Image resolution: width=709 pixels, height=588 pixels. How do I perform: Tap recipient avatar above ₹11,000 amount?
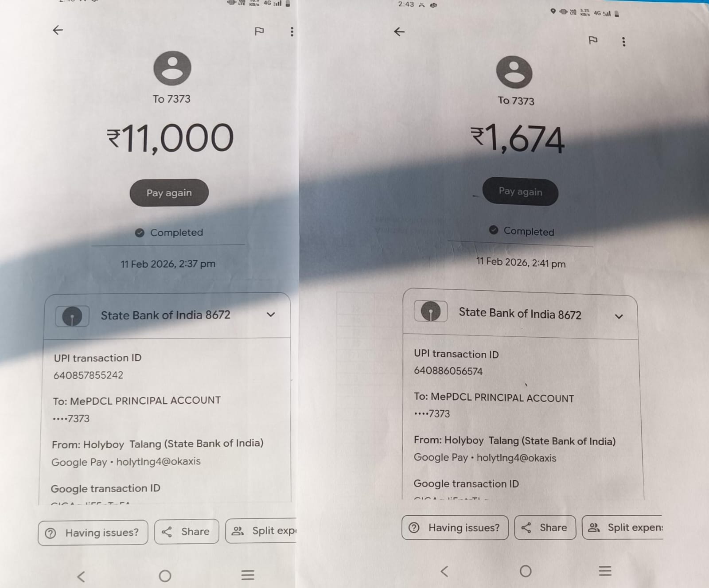point(172,68)
